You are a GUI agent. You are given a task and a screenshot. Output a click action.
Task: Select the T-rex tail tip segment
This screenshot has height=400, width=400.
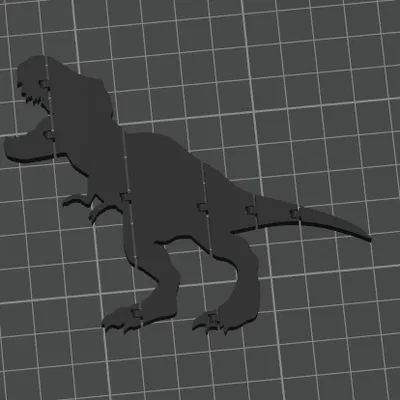coord(333,223)
